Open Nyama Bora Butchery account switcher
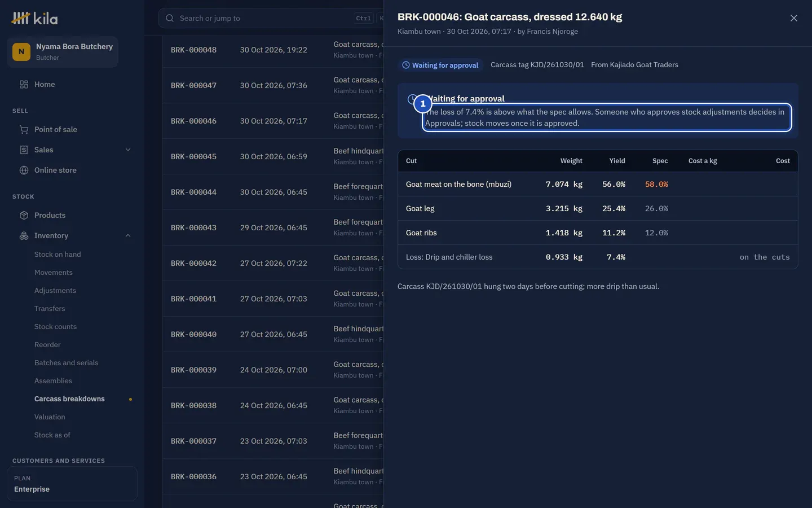This screenshot has width=812, height=508. [63, 51]
